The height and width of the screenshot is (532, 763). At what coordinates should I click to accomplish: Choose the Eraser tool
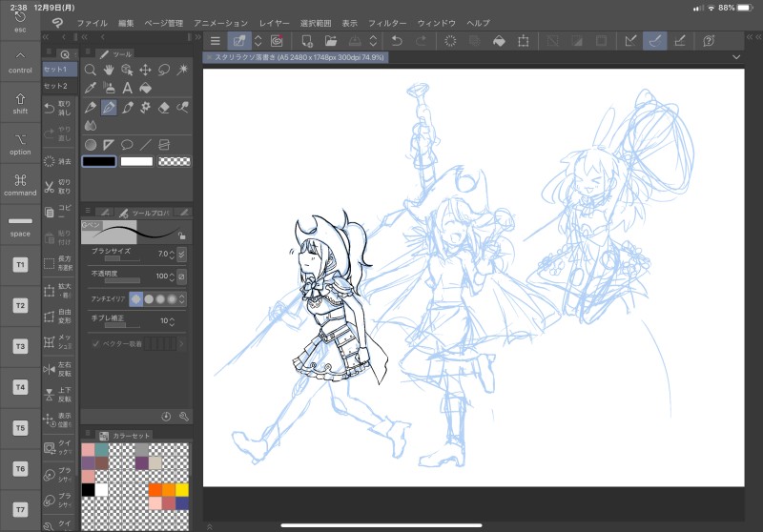coord(163,108)
